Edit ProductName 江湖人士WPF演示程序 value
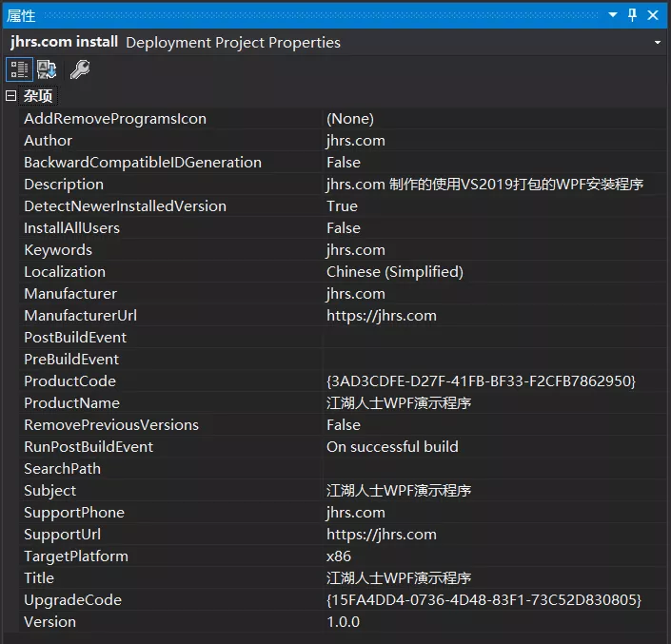The image size is (671, 644). pyautogui.click(x=399, y=402)
